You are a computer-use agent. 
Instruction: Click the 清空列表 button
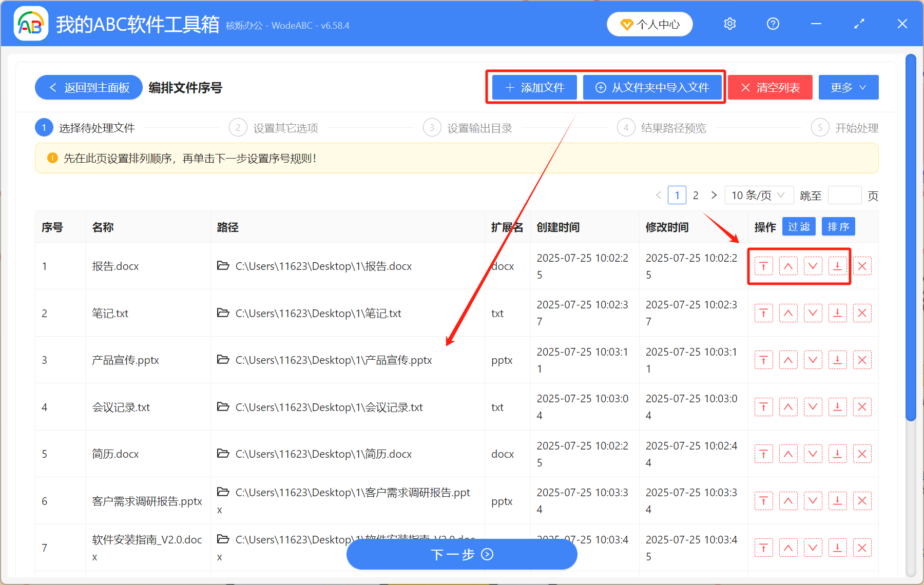(769, 87)
